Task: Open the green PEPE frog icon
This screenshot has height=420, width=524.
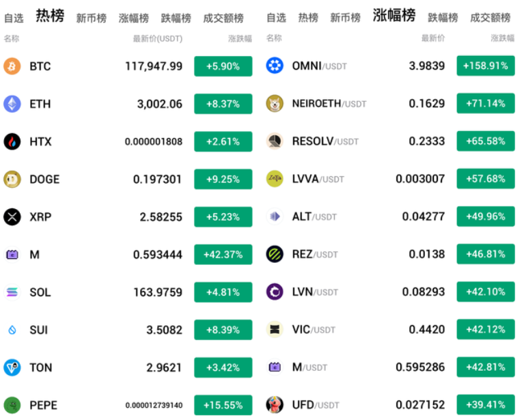Action: click(x=12, y=405)
